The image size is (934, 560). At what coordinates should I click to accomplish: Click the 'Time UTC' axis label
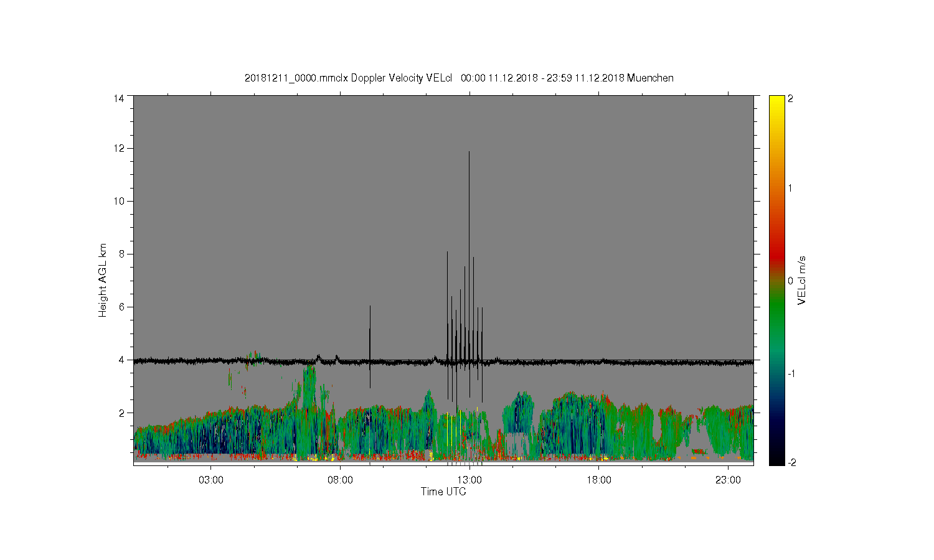443,492
